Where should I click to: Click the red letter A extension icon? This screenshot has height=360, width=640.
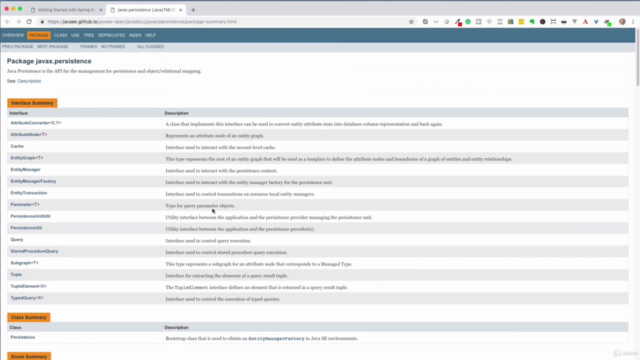[585, 22]
